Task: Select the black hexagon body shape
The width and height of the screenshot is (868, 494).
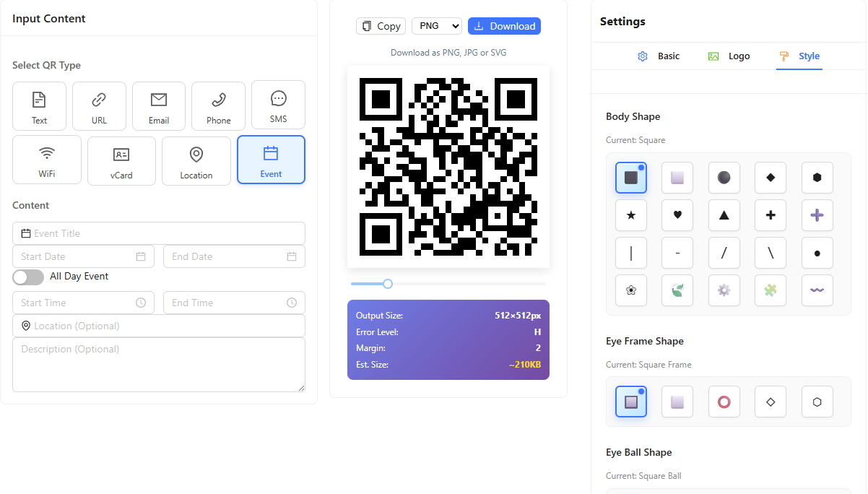Action: [x=817, y=178]
